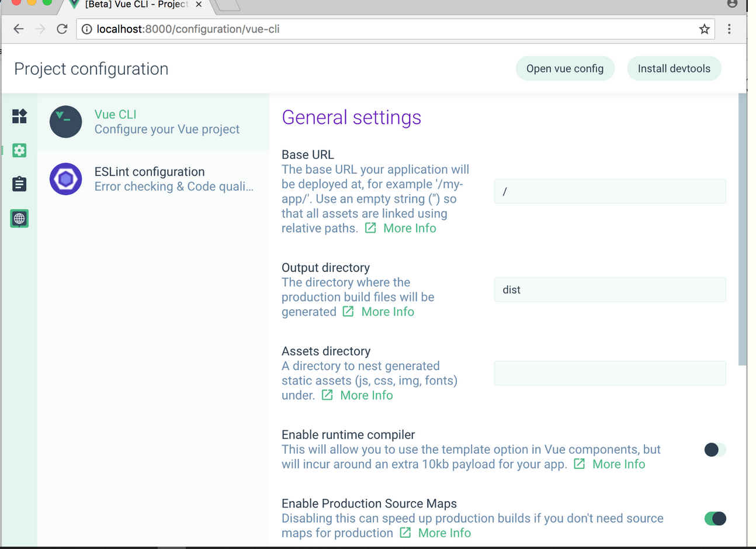Screen dimensions: 756x549
Task: Click external link icon beside Base URL More Info
Action: click(370, 228)
